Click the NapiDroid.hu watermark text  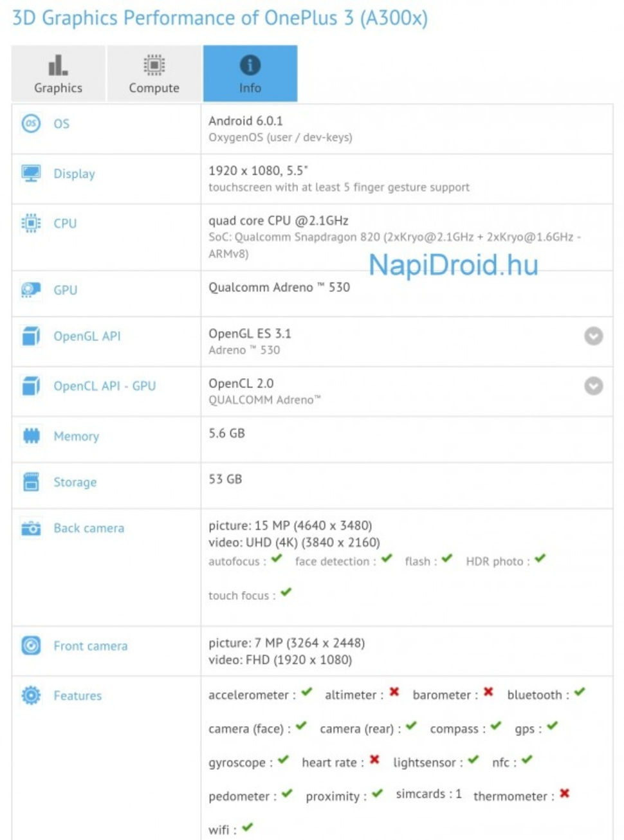pos(453,265)
